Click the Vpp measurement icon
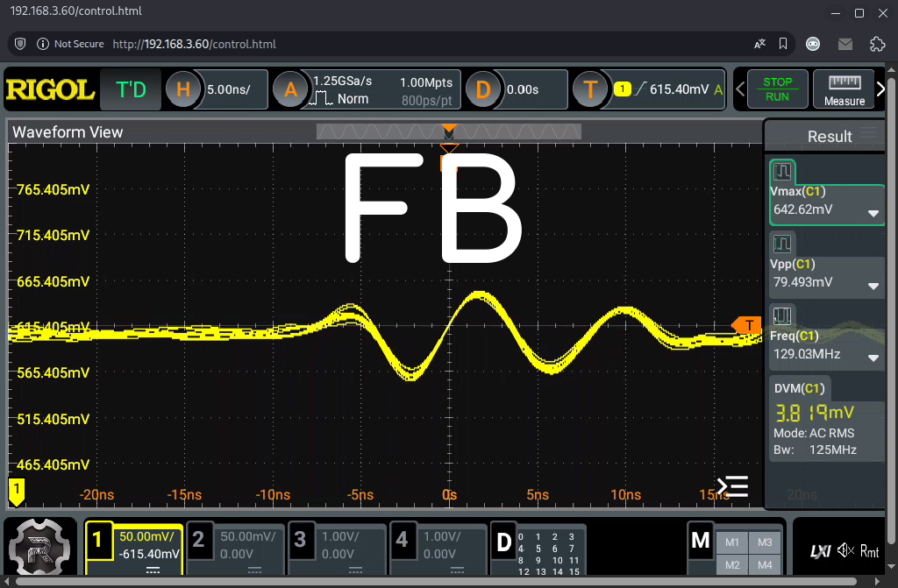The image size is (898, 588). click(x=781, y=244)
